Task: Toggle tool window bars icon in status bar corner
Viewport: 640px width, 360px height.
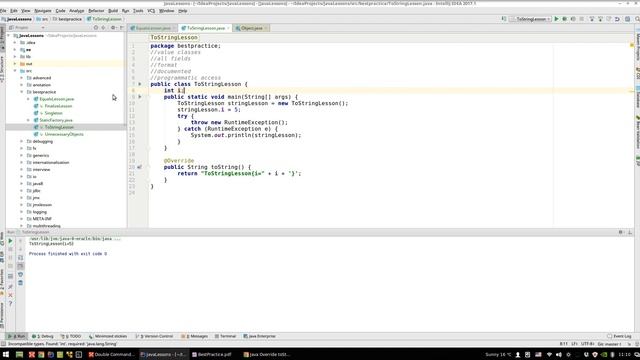Action: (4, 344)
